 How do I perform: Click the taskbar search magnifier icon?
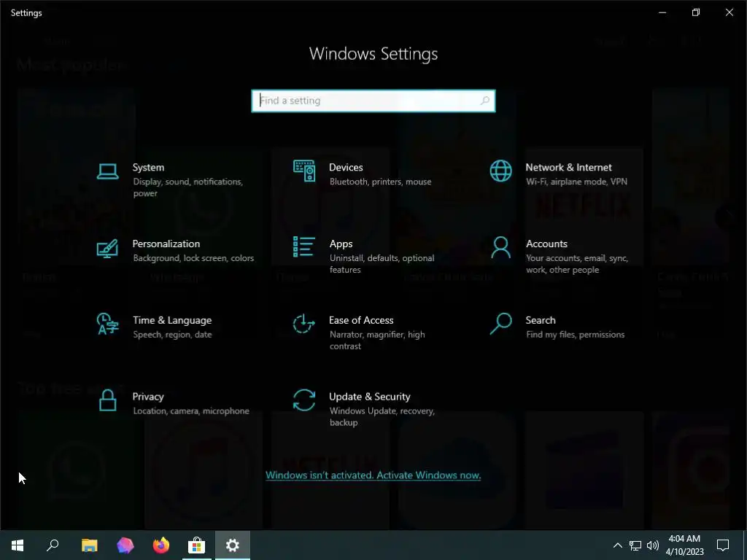pos(53,545)
